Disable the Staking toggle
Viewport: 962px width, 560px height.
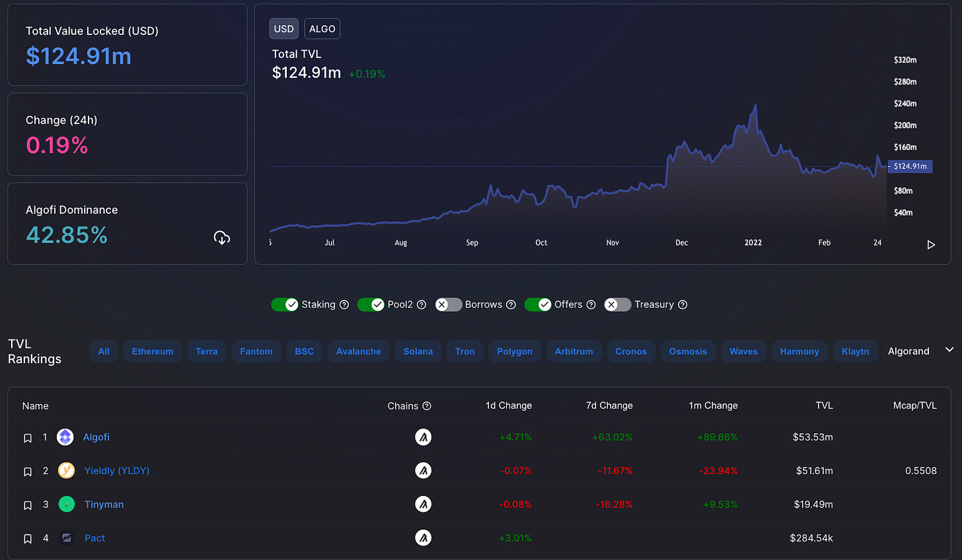[285, 304]
